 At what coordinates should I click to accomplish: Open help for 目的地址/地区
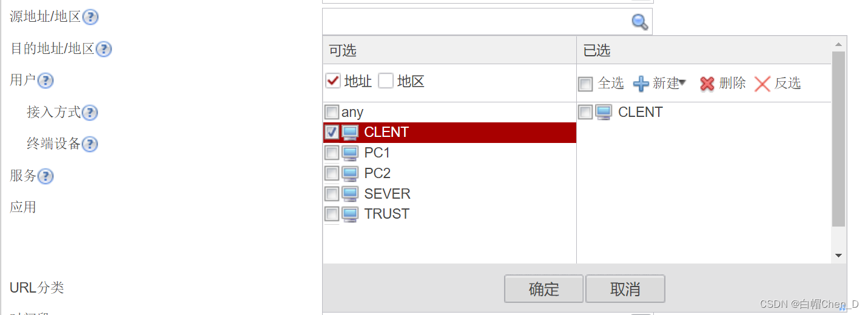click(104, 49)
